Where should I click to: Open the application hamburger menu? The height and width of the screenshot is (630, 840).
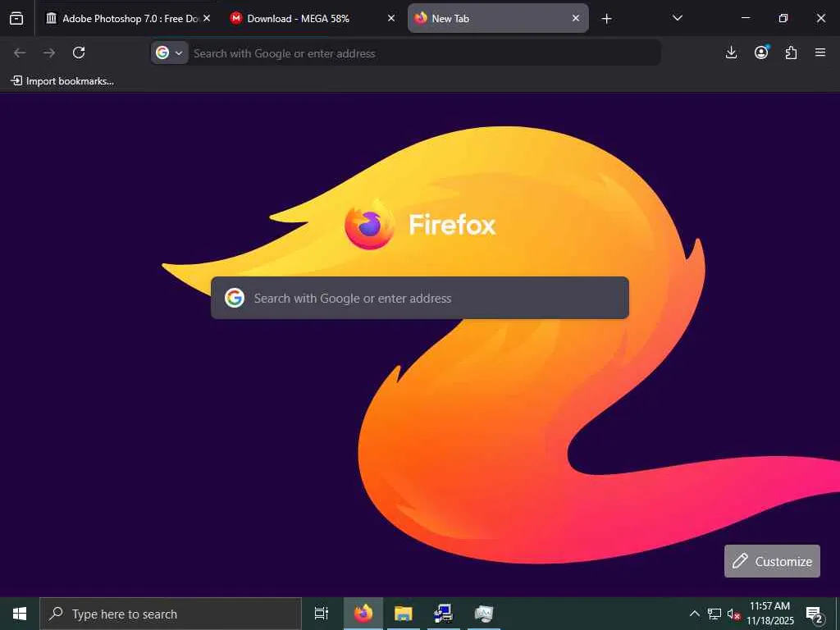820,52
